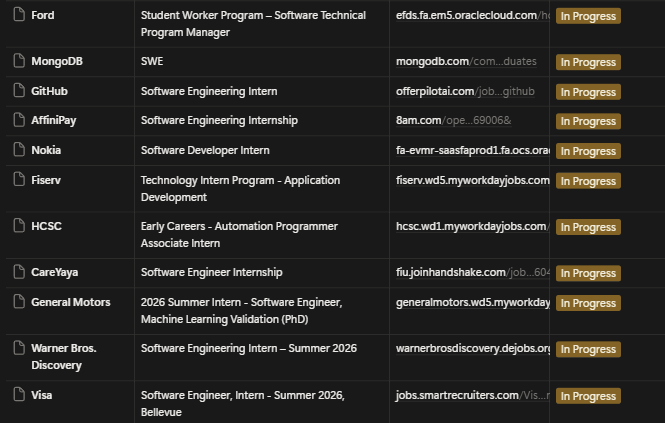Change Fiserv's In Progress status tag
This screenshot has height=423, width=665.
[x=588, y=181]
